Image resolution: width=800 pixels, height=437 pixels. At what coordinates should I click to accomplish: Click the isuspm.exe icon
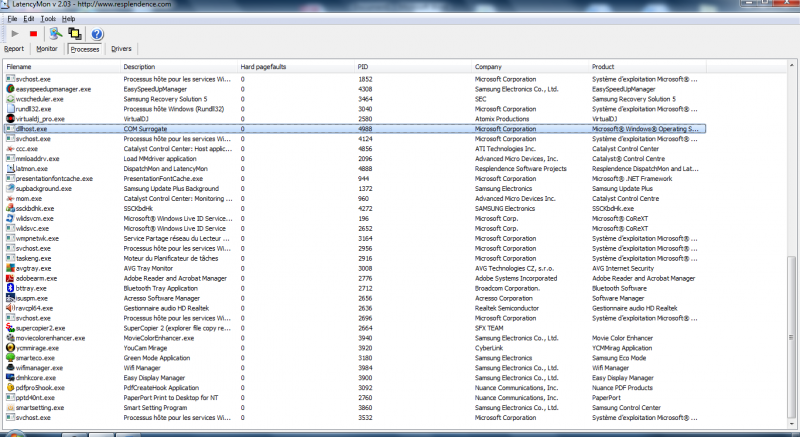click(10, 298)
